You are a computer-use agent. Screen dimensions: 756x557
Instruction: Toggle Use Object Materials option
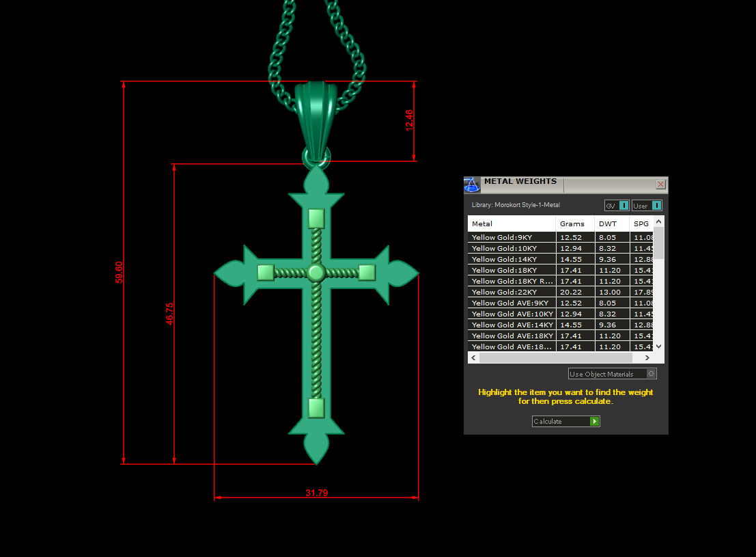coord(613,374)
